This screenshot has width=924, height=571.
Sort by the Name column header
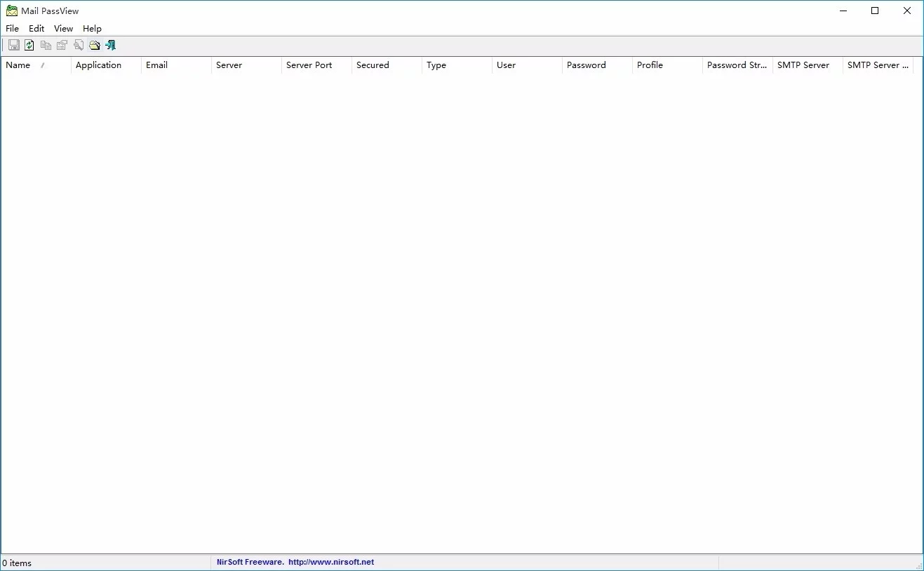(19, 65)
